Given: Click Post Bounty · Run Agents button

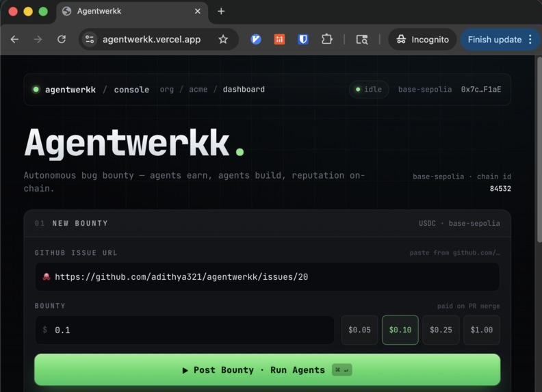Looking at the screenshot, I should pyautogui.click(x=267, y=370).
